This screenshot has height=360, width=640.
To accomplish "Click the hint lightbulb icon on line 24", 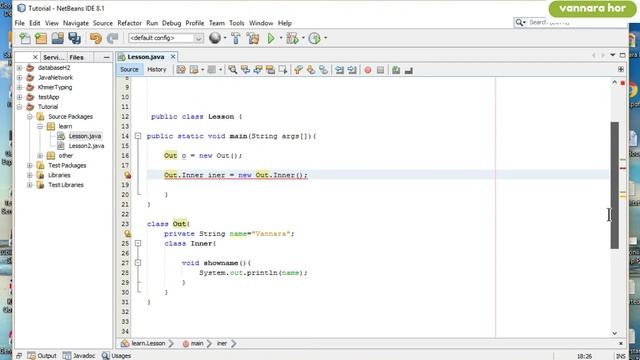I will [128, 234].
